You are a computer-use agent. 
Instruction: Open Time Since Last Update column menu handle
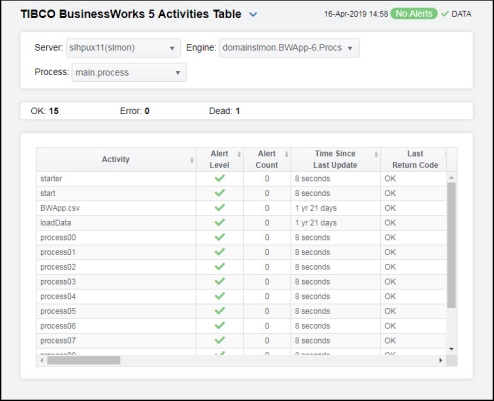click(x=376, y=154)
